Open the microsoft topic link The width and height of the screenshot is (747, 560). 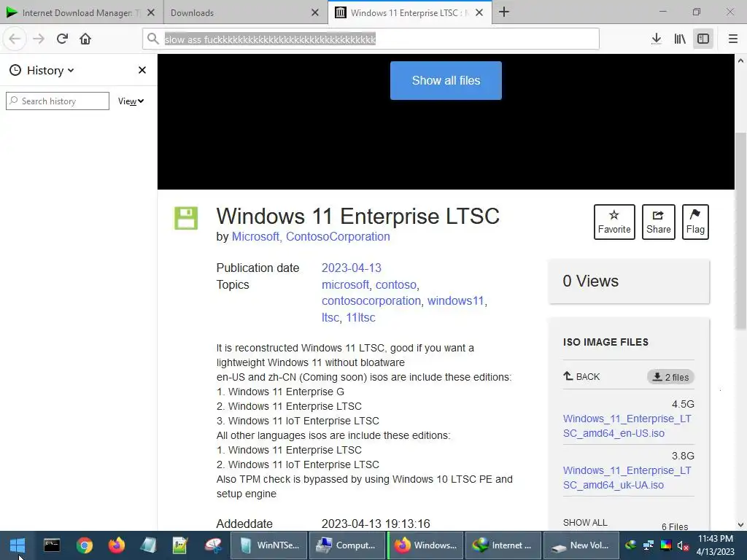345,285
